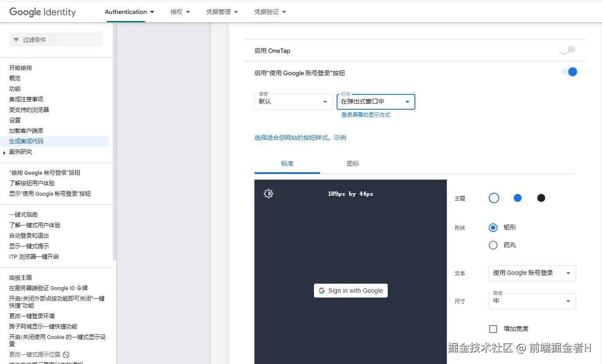Open 集成注意事项 in the sidebar
This screenshot has height=364, width=602.
click(26, 99)
